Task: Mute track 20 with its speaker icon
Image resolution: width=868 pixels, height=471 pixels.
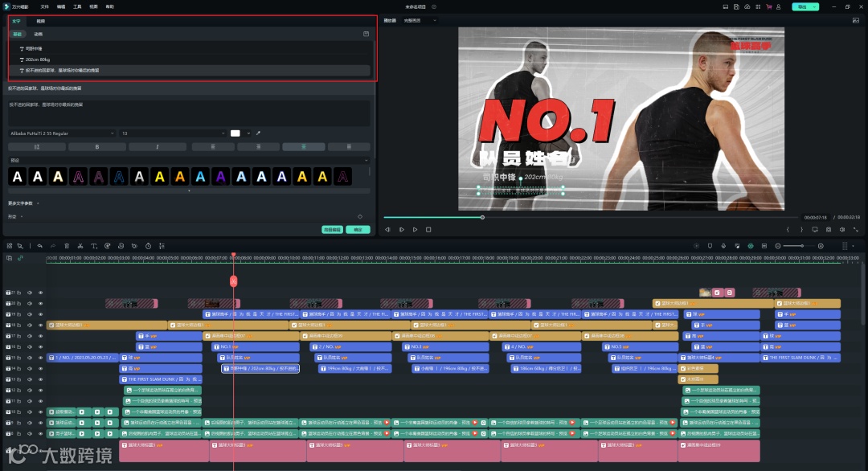Action: click(30, 304)
